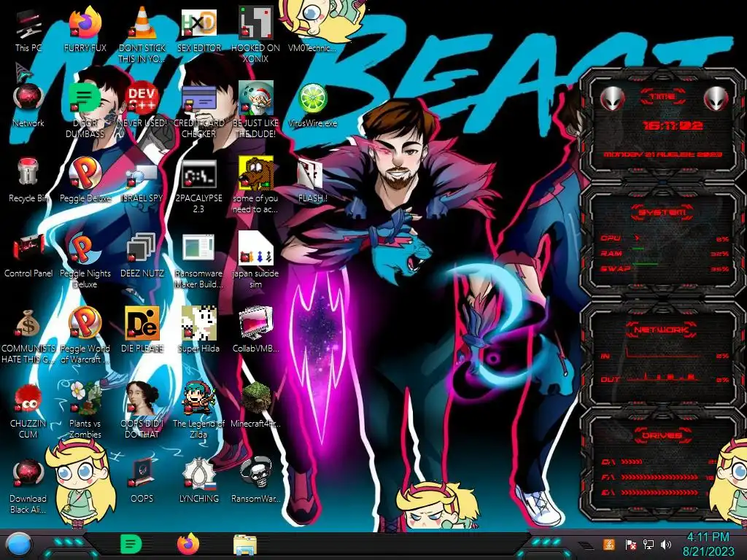The image size is (747, 560).
Task: Click the Start orb button
Action: coord(20,545)
